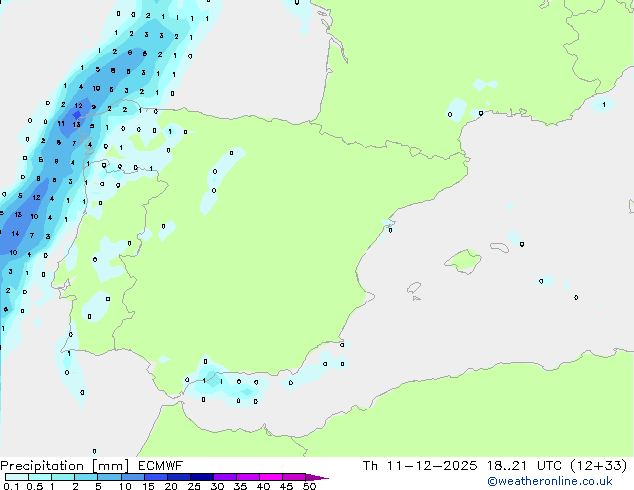Select the '(12+33)' forecast offset text
634x490 pixels.
[598, 466]
